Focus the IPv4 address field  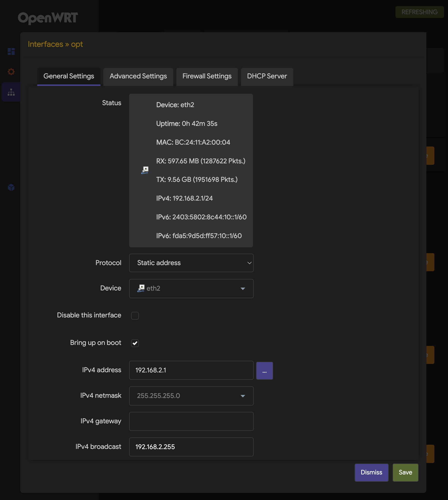pos(191,370)
